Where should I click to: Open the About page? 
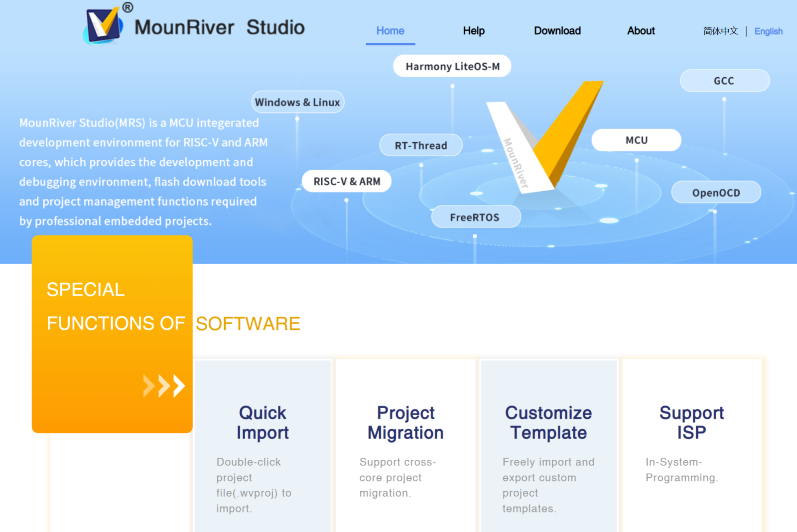pos(641,31)
